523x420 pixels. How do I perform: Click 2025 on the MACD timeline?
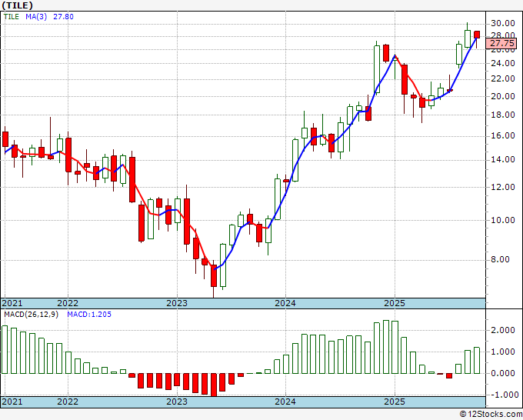point(395,402)
